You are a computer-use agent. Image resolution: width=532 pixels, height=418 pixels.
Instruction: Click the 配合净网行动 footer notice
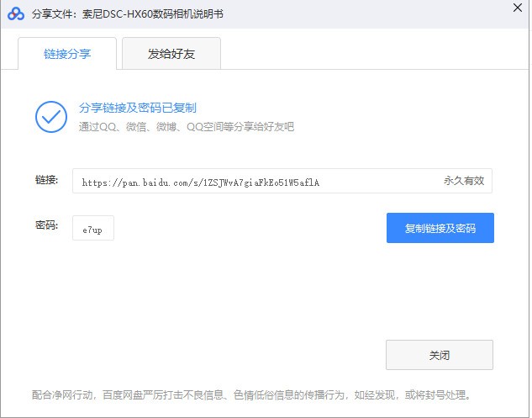pos(250,394)
